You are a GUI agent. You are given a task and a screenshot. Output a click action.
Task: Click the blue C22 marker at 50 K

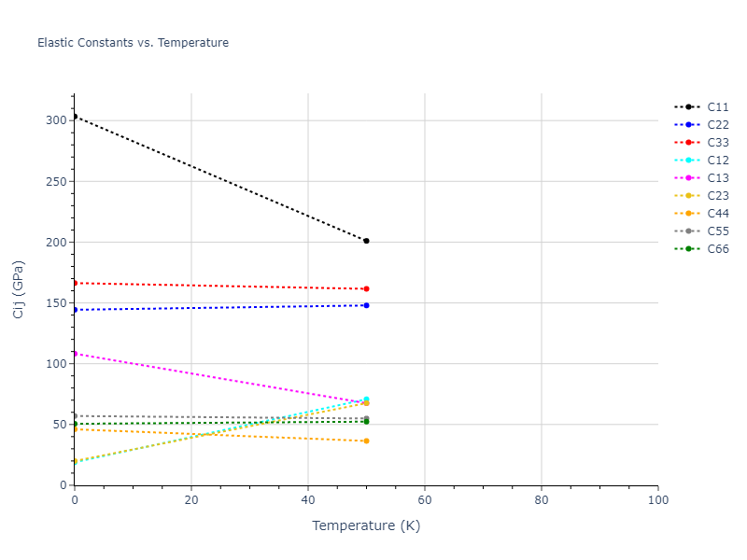click(x=366, y=305)
